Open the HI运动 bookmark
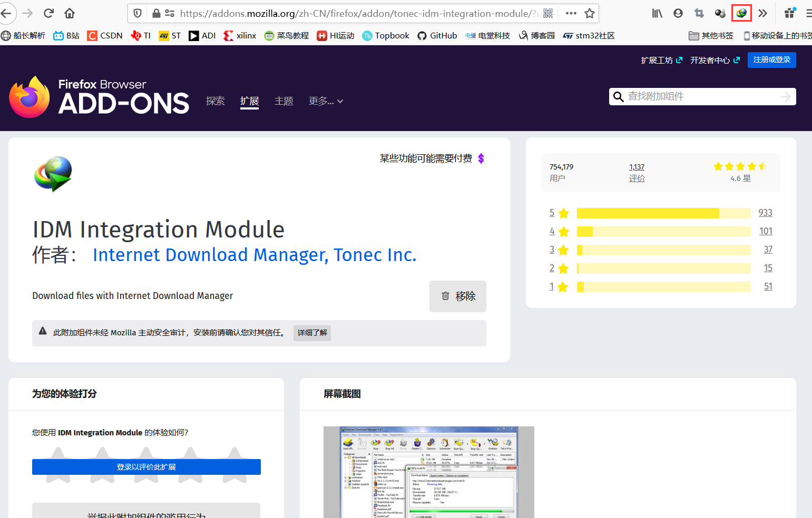 tap(336, 35)
